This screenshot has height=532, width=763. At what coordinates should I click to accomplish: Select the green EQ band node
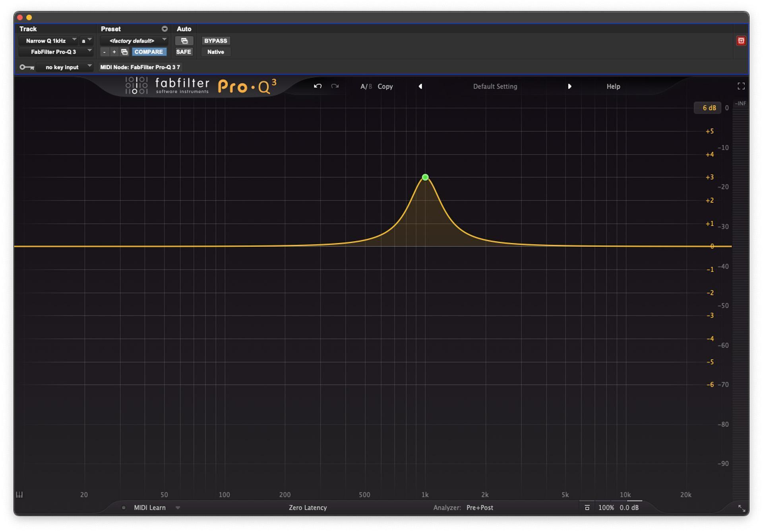pyautogui.click(x=425, y=177)
